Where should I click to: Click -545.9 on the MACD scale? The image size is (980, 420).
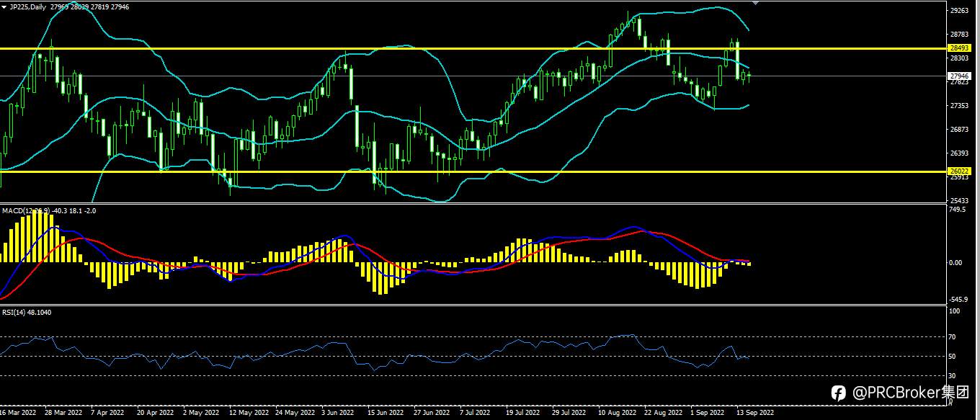(x=959, y=300)
